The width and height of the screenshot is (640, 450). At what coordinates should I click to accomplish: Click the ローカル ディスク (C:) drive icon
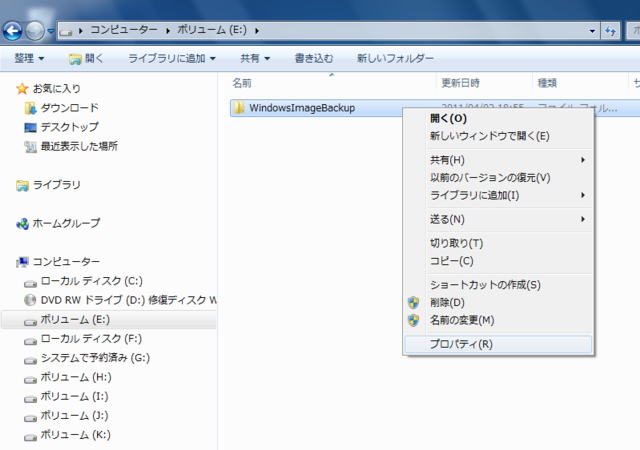(x=30, y=283)
